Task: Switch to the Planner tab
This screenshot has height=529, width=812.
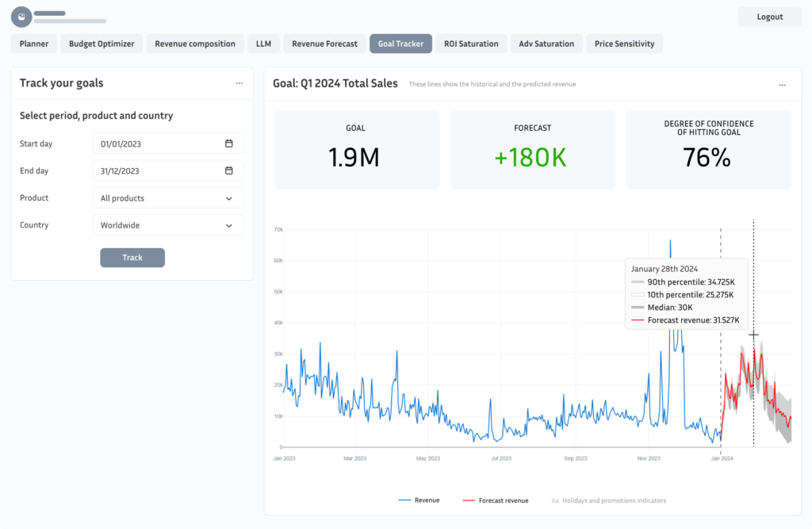Action: (x=34, y=44)
